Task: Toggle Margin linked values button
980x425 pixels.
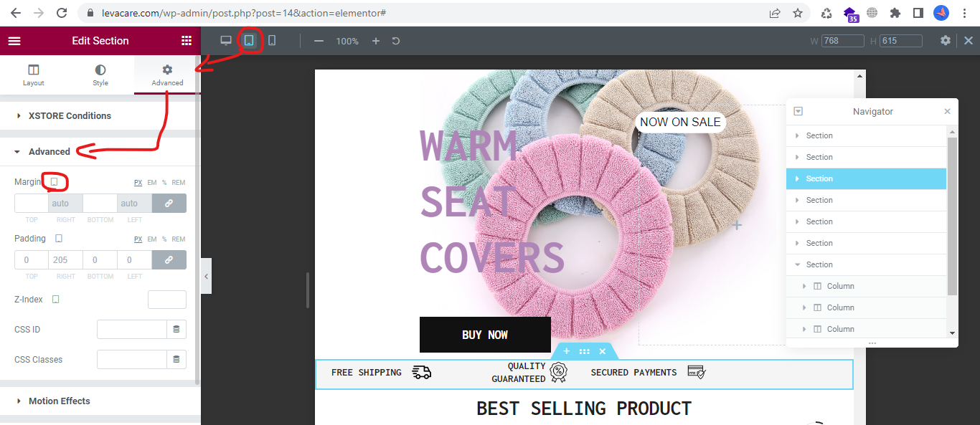Action: coord(169,204)
